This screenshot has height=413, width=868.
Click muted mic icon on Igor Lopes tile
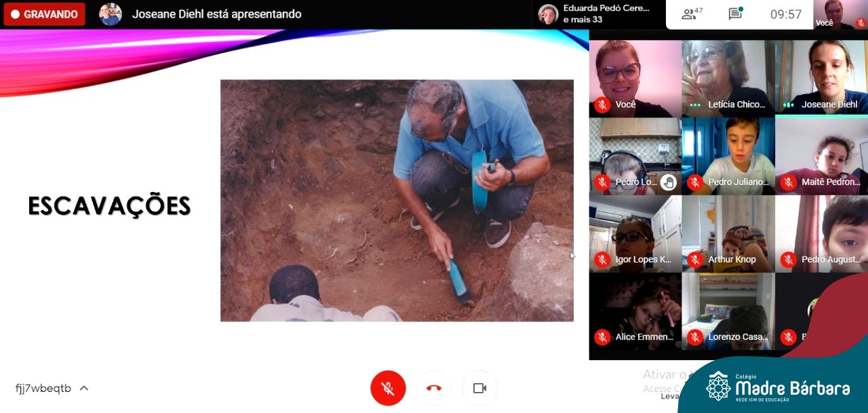[x=601, y=260]
